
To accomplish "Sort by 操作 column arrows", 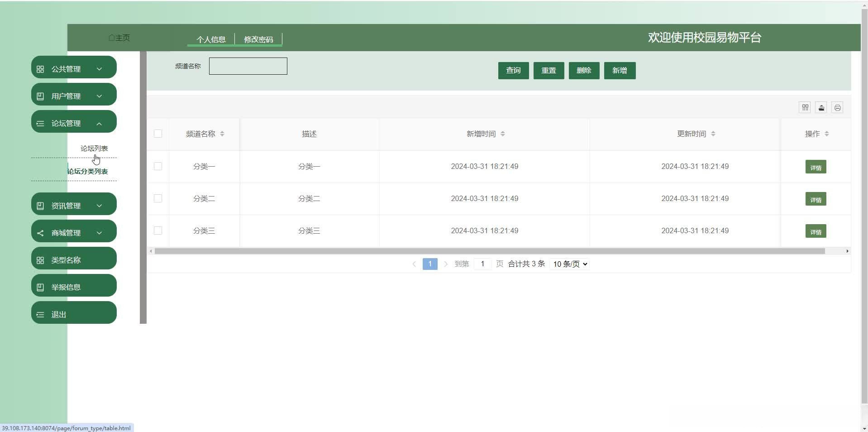I will point(827,134).
